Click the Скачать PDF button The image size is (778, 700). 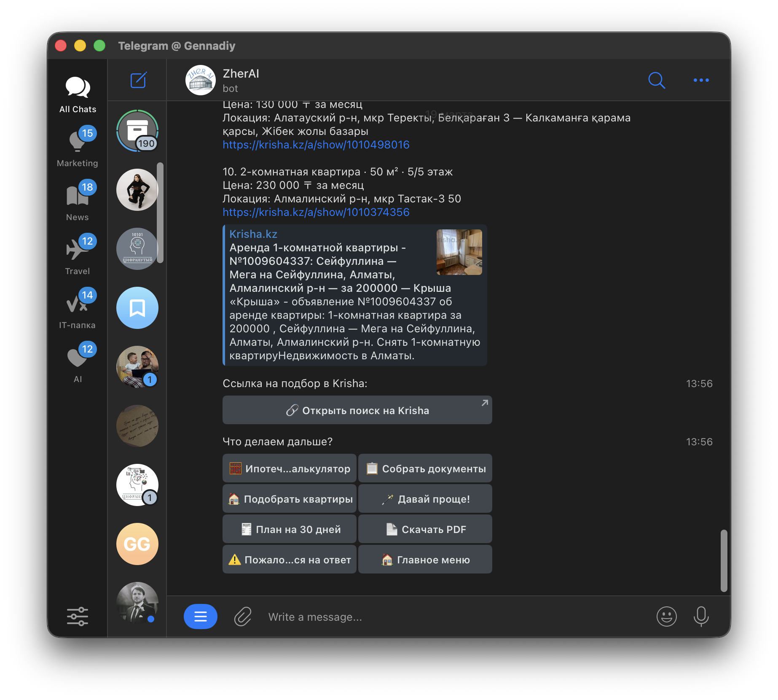click(x=425, y=529)
